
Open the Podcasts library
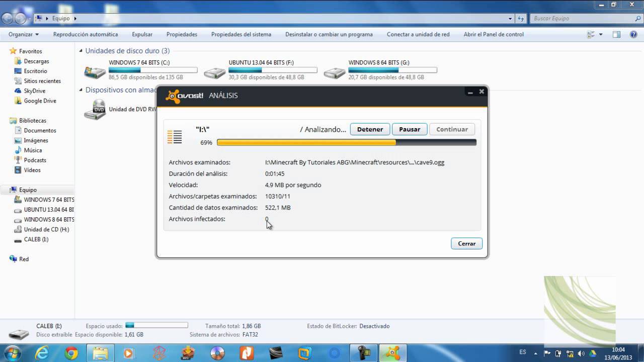coord(35,160)
